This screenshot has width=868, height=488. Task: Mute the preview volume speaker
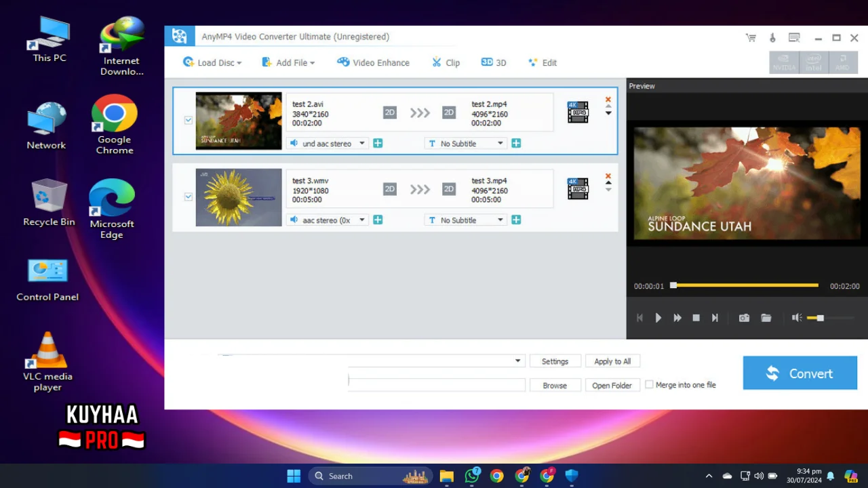point(797,318)
